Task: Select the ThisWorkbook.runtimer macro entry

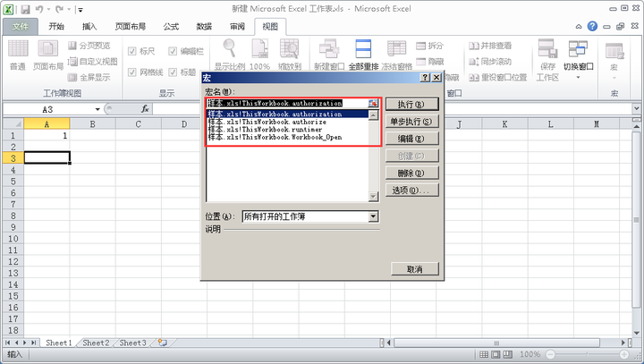Action: point(287,130)
